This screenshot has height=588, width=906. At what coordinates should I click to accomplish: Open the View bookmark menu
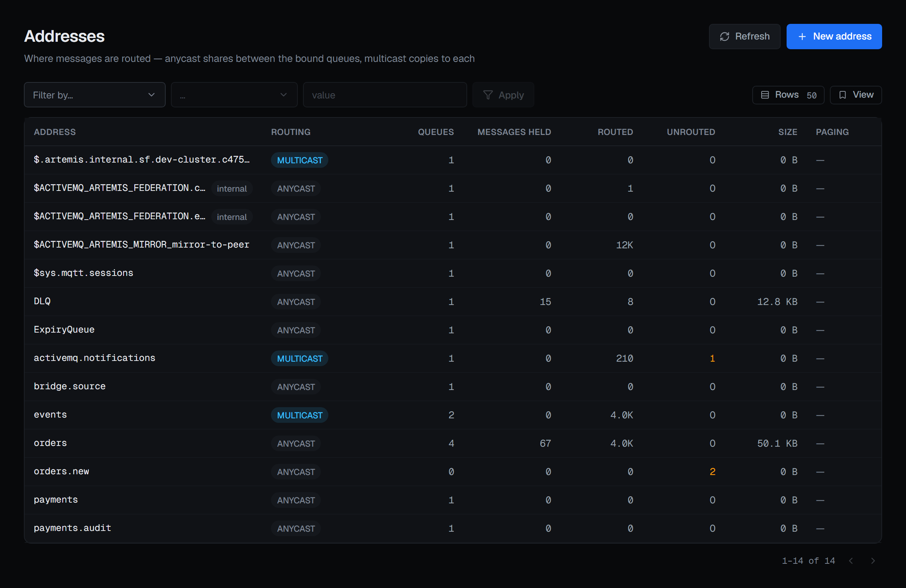[x=855, y=95]
